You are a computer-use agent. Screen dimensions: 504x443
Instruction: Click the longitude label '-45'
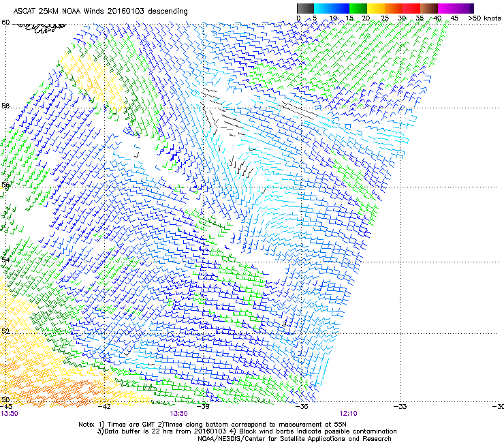tap(6, 406)
